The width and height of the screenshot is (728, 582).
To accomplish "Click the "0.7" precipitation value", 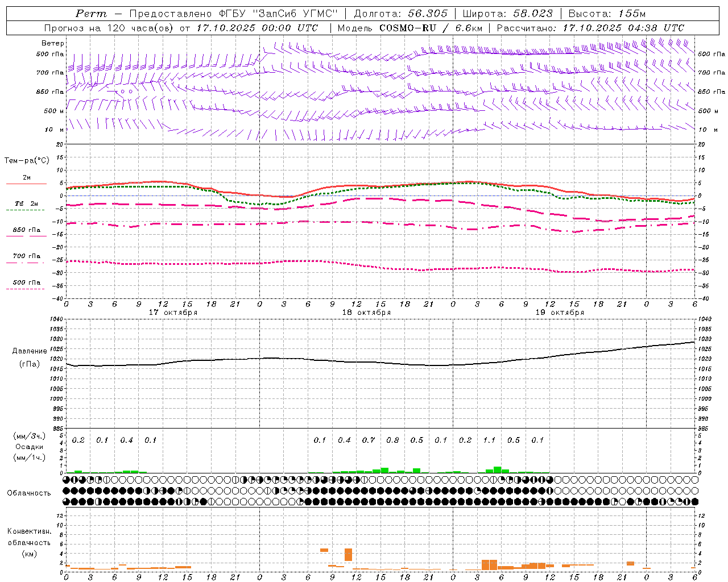I will pyautogui.click(x=369, y=440).
